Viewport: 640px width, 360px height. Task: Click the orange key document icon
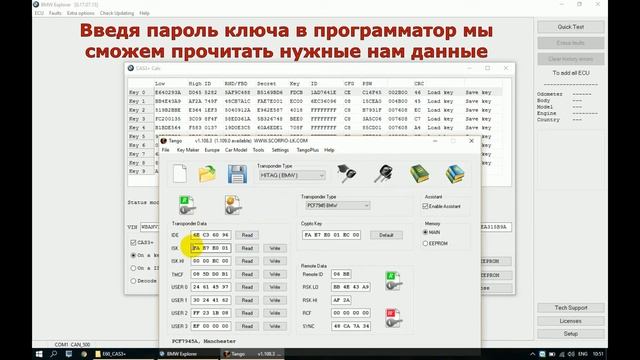click(233, 205)
